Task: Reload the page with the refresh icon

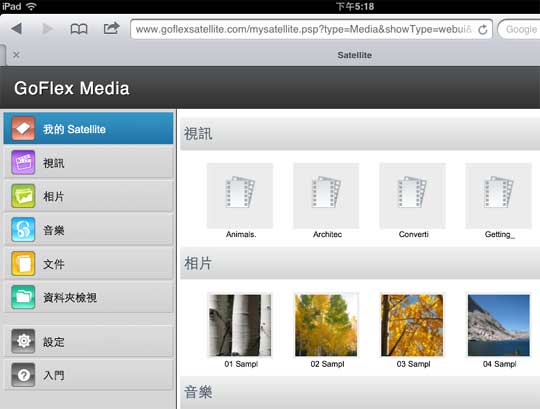Action: 483,30
